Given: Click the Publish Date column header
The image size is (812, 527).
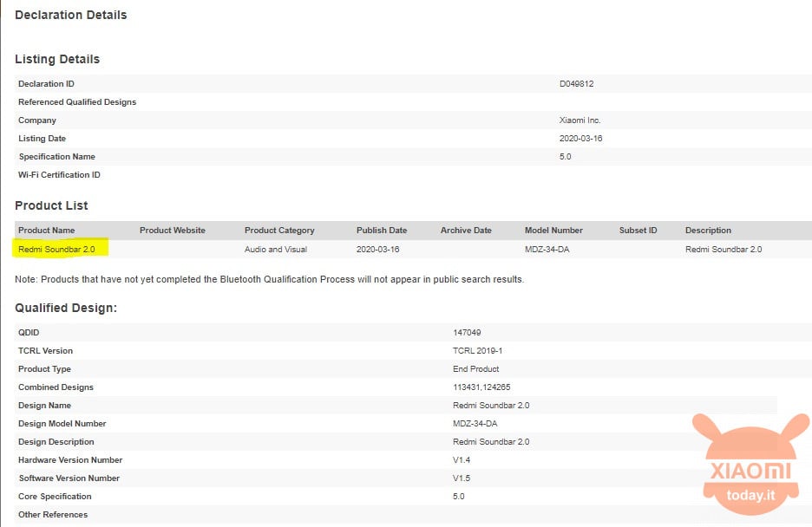Looking at the screenshot, I should click(382, 231).
